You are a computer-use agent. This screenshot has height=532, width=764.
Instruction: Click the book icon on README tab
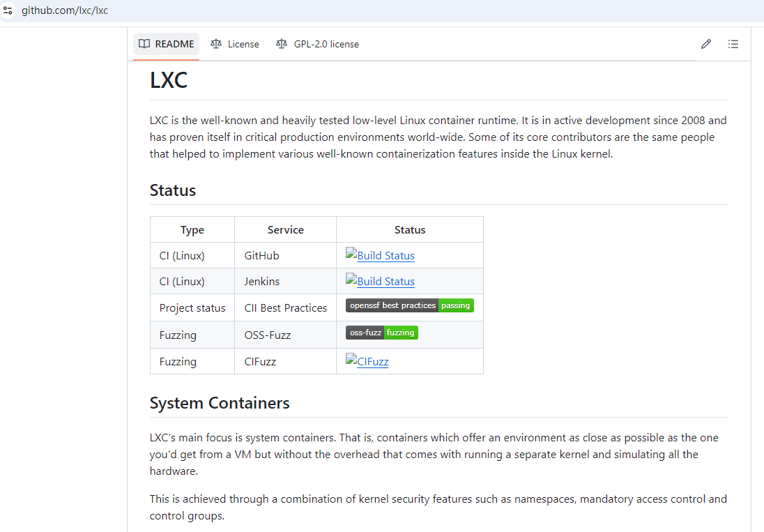tap(144, 44)
